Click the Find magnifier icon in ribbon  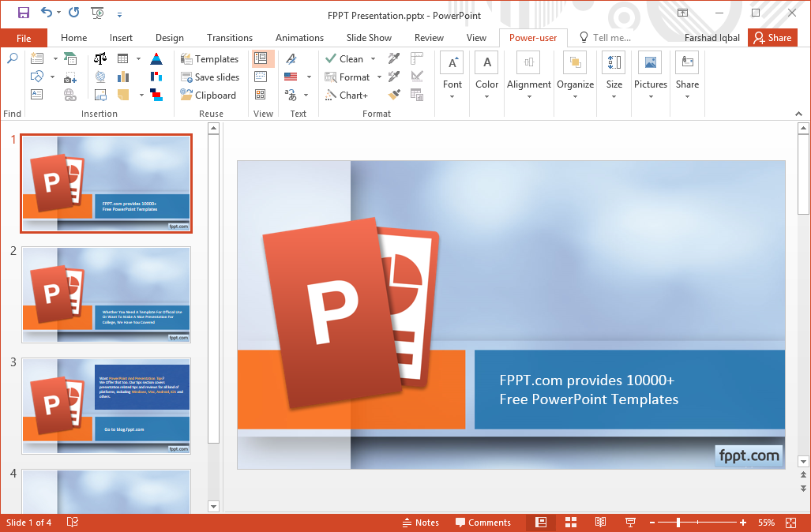[x=13, y=58]
